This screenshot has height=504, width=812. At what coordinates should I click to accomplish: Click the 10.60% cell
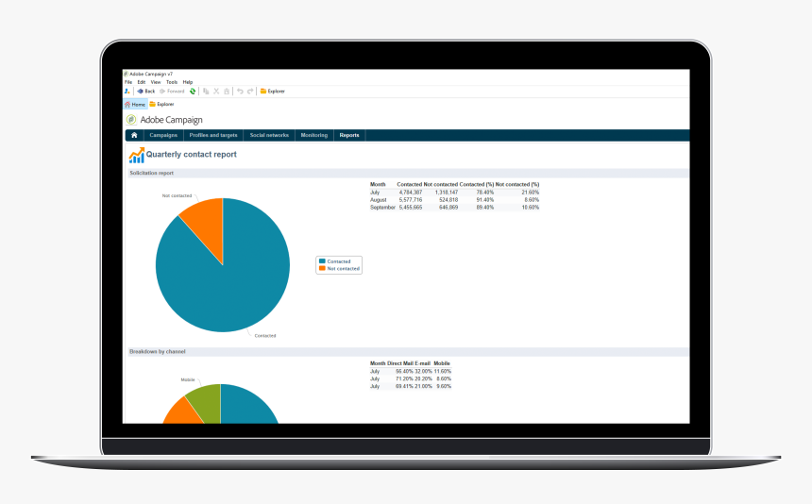pos(531,207)
